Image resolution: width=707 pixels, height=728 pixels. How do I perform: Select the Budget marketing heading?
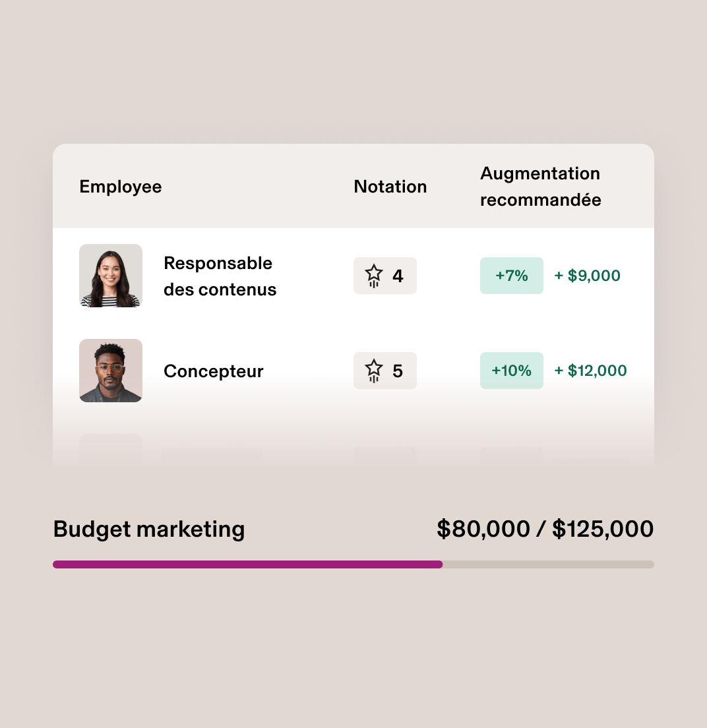148,529
